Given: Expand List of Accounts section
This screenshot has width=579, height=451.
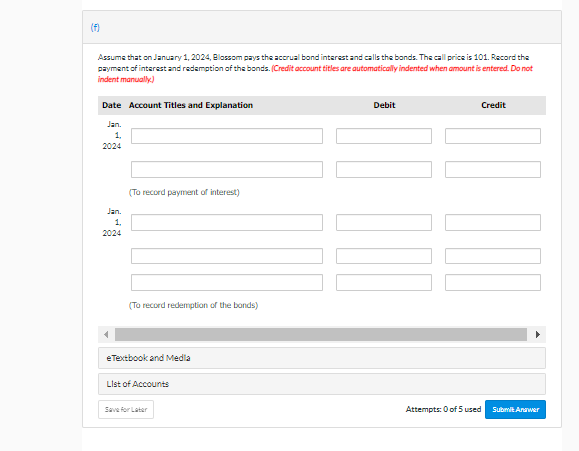Looking at the screenshot, I should pyautogui.click(x=322, y=384).
